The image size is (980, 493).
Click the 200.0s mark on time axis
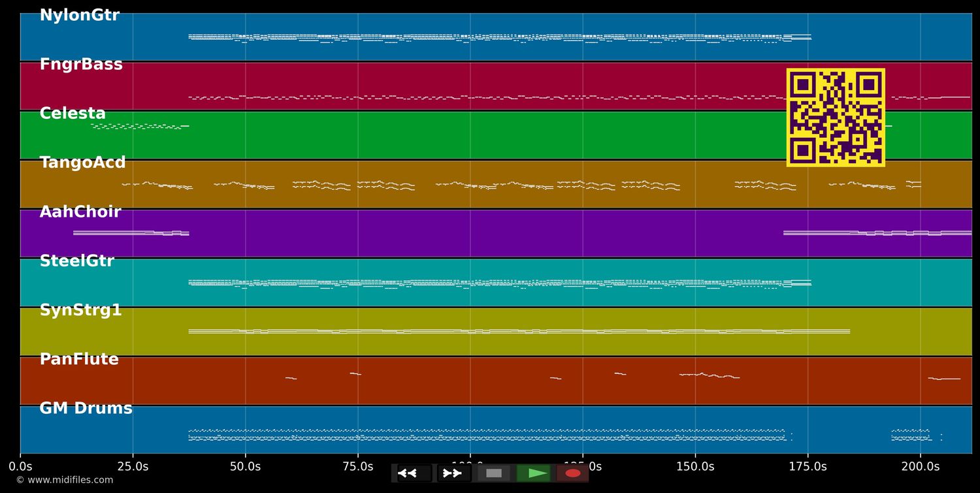coord(920,466)
